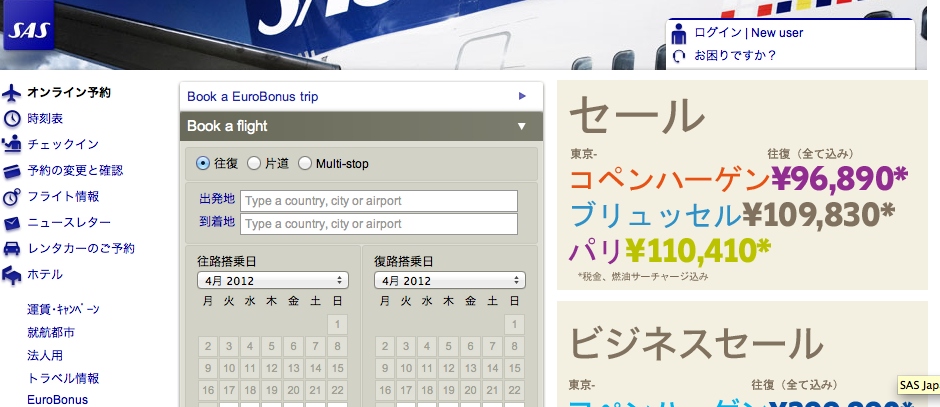Click the New user link
This screenshot has height=407, width=940.
coord(777,33)
